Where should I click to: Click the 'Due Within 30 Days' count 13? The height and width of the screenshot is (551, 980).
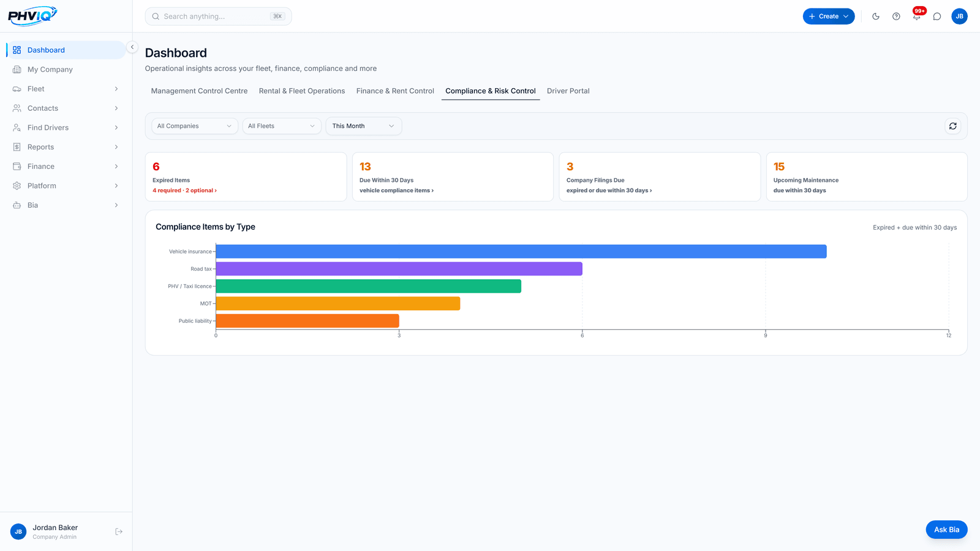365,167
